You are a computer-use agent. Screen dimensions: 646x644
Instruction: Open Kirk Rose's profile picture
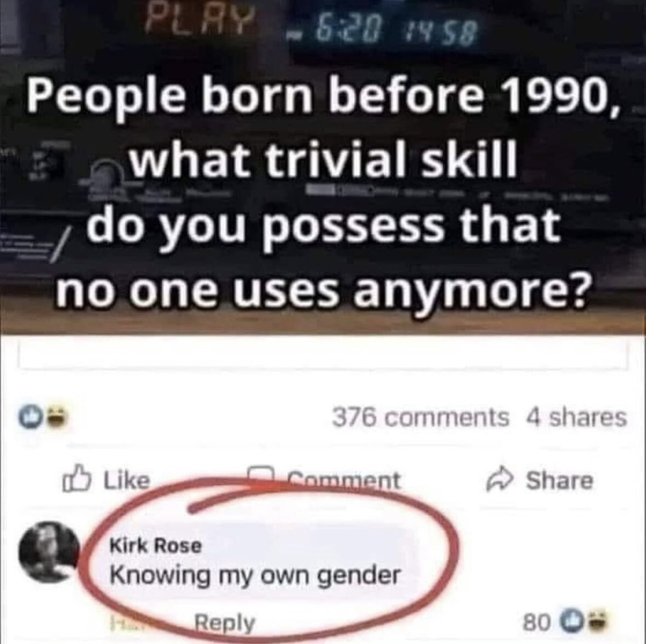tap(49, 551)
